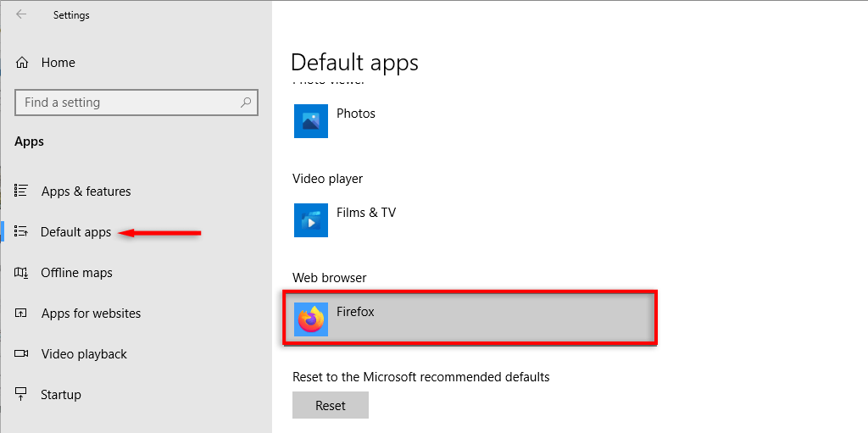Click the Home house icon
Screen dimensions: 868x433
click(22, 63)
